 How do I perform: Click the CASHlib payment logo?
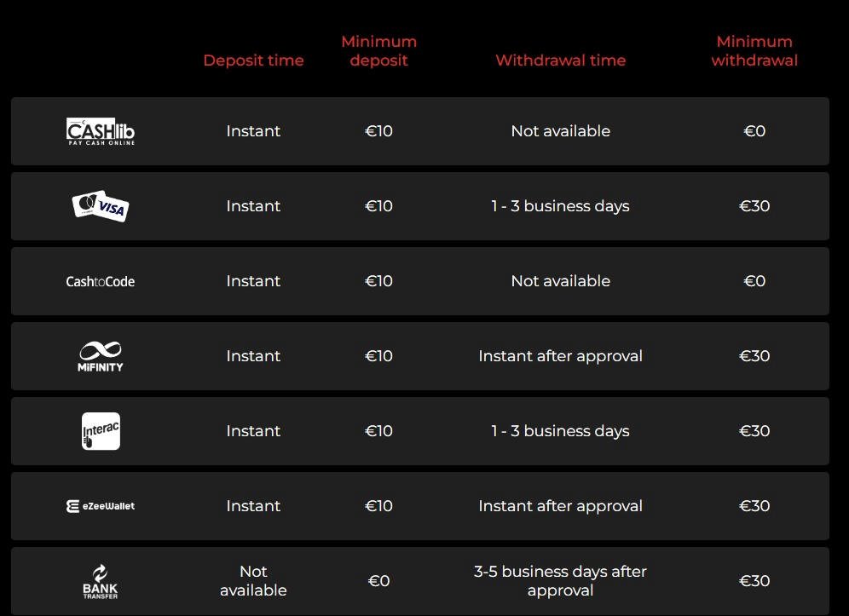(101, 131)
